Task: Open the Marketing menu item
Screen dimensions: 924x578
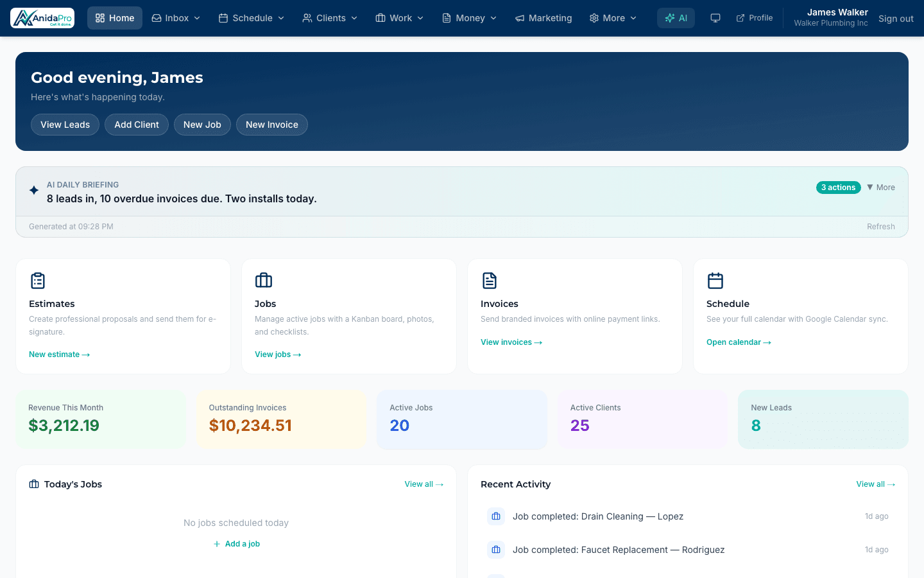Action: (543, 18)
